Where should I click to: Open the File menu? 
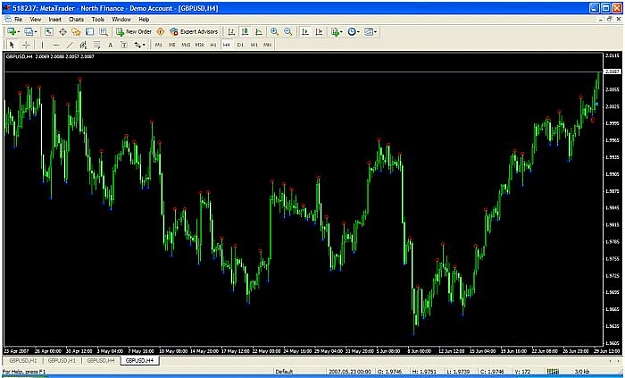18,19
